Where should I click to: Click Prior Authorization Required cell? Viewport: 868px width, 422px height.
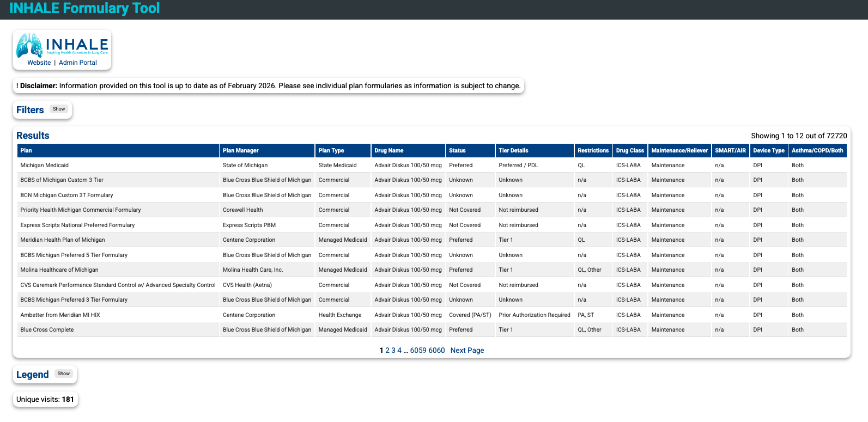coord(535,315)
